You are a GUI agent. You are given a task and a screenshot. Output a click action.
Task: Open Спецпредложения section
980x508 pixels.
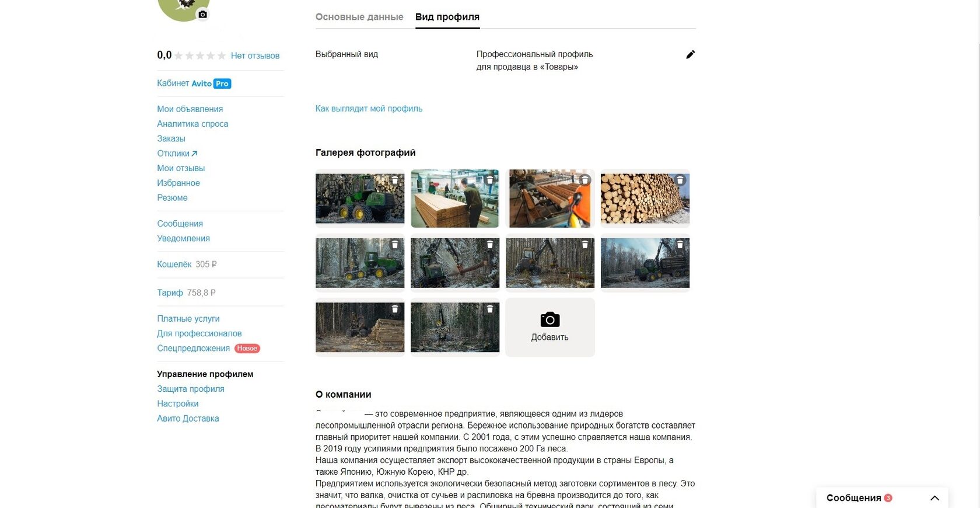(193, 349)
